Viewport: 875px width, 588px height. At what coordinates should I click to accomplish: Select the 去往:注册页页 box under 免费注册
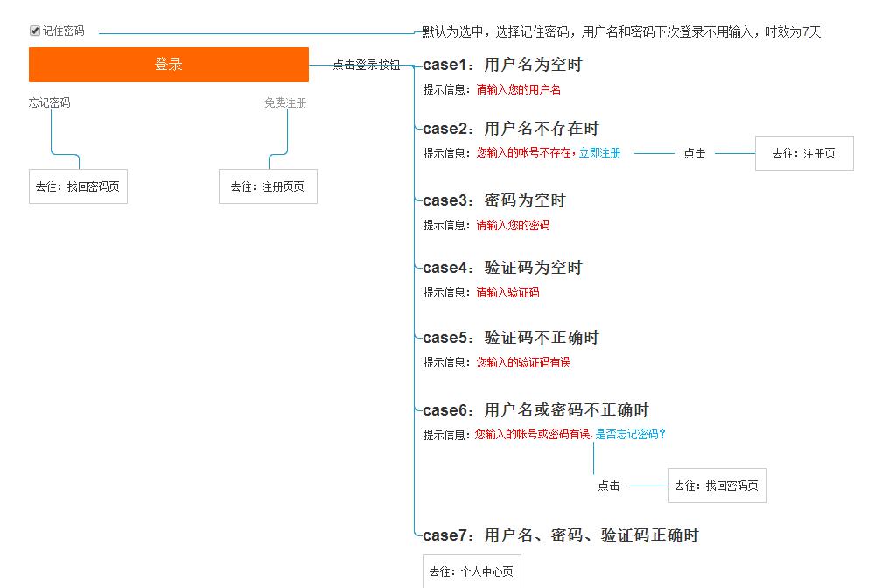tap(268, 186)
